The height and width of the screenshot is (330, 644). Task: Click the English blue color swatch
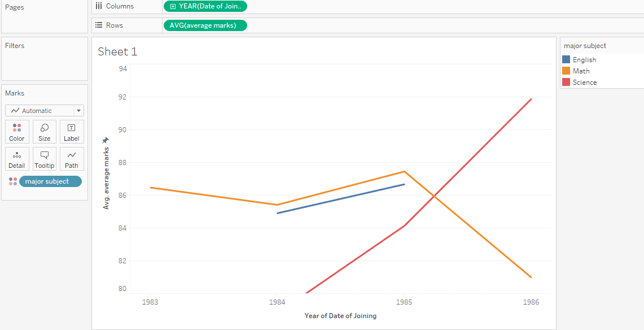pos(566,59)
